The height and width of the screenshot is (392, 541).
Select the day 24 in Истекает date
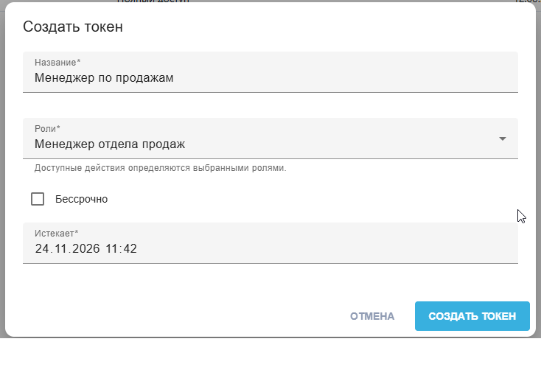pos(42,248)
